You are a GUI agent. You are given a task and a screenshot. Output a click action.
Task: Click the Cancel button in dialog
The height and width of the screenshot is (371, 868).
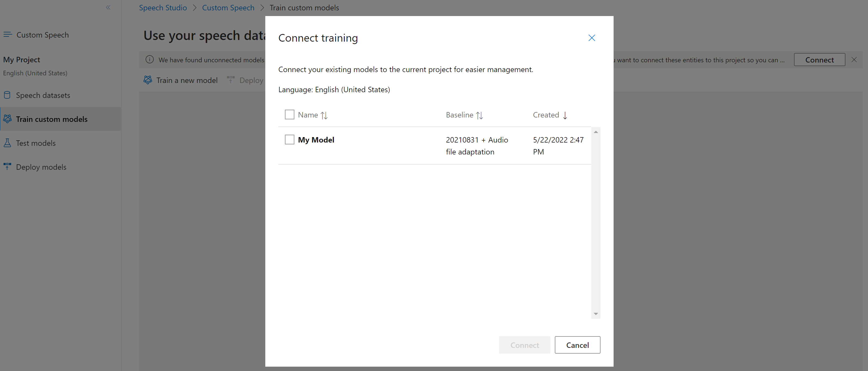coord(577,344)
